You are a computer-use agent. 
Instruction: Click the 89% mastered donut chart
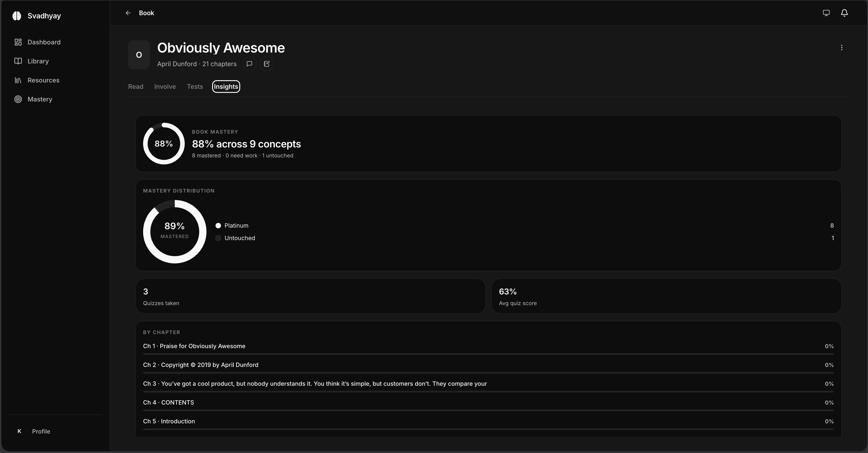click(x=175, y=231)
